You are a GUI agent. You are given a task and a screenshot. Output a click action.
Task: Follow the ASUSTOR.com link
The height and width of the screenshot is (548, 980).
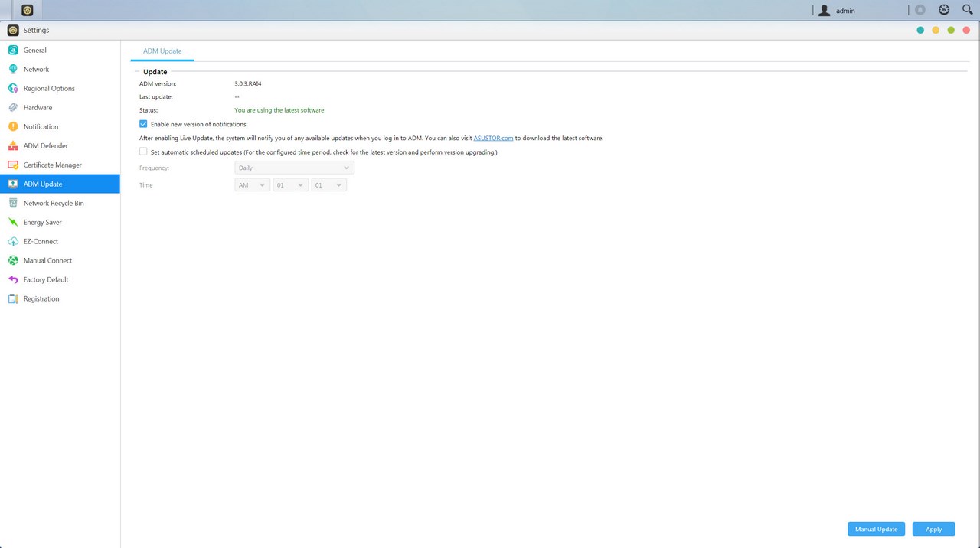[493, 139]
